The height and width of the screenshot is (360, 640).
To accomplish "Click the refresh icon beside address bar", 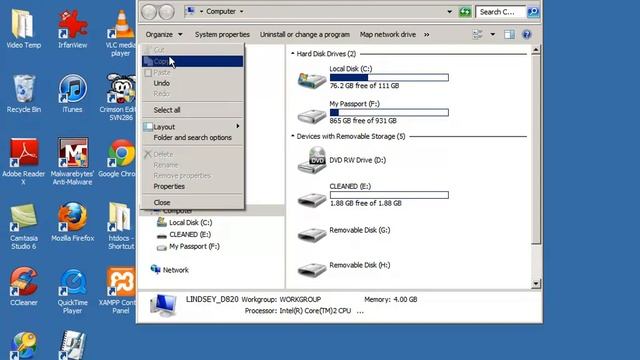I will click(464, 12).
